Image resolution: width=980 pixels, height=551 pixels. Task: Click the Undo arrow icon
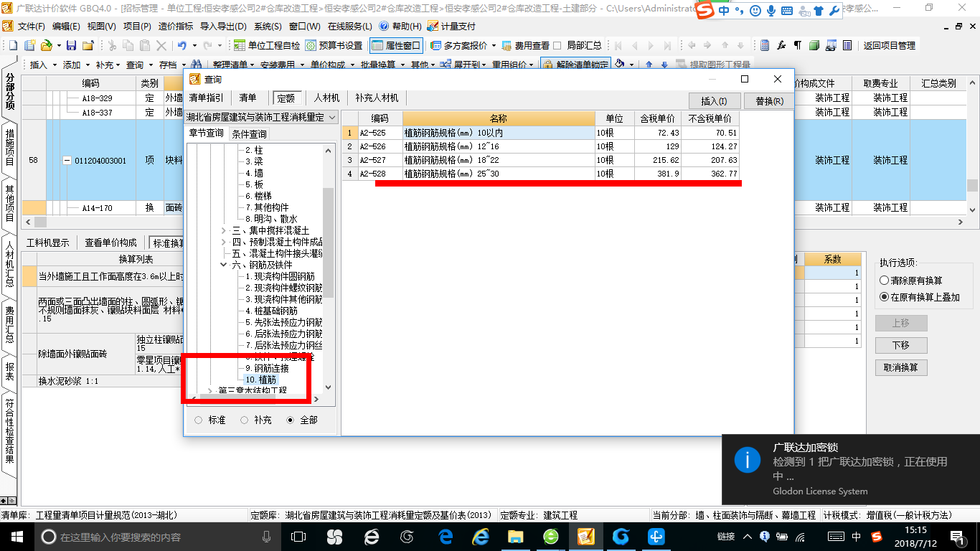pos(182,45)
